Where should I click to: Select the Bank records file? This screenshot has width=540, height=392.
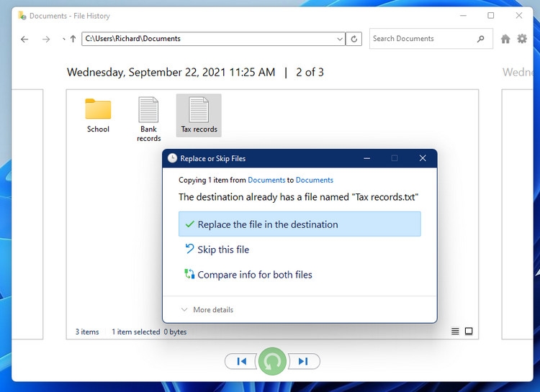point(148,119)
